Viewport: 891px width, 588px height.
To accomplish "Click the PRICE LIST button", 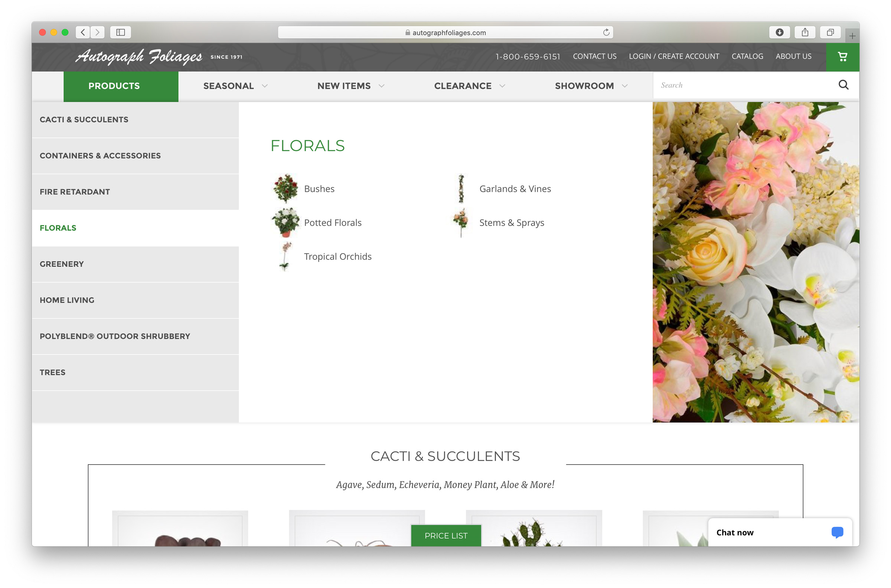I will [446, 536].
